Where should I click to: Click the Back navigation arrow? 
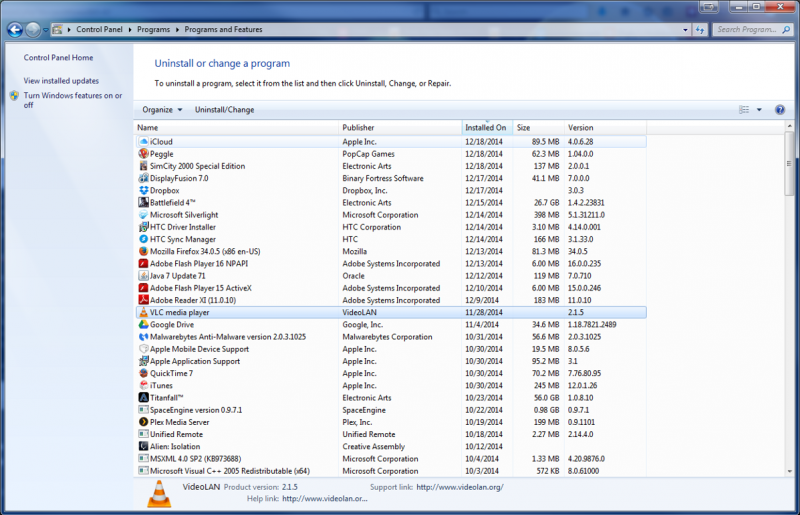(x=15, y=30)
